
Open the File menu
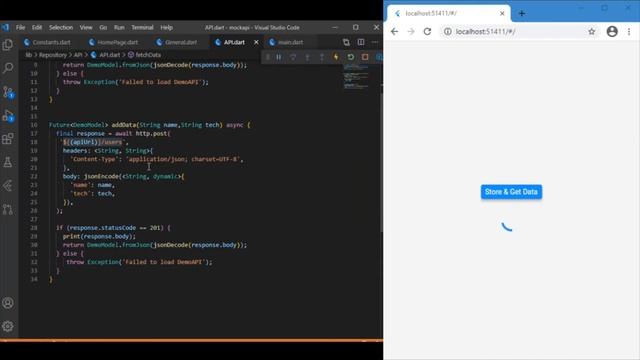coord(20,27)
